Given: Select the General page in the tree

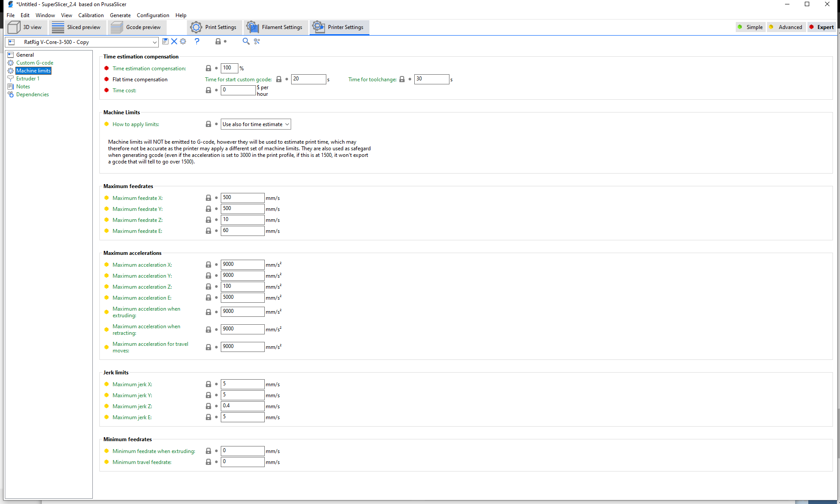Looking at the screenshot, I should click(x=25, y=55).
